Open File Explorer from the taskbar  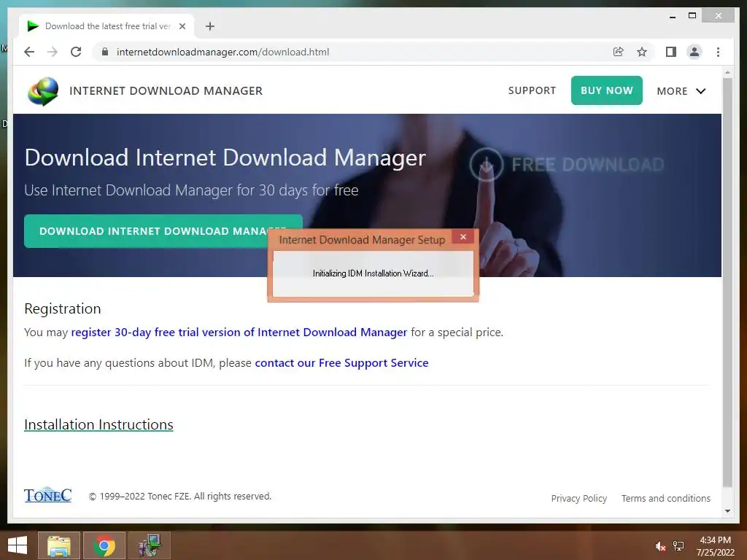pyautogui.click(x=58, y=545)
